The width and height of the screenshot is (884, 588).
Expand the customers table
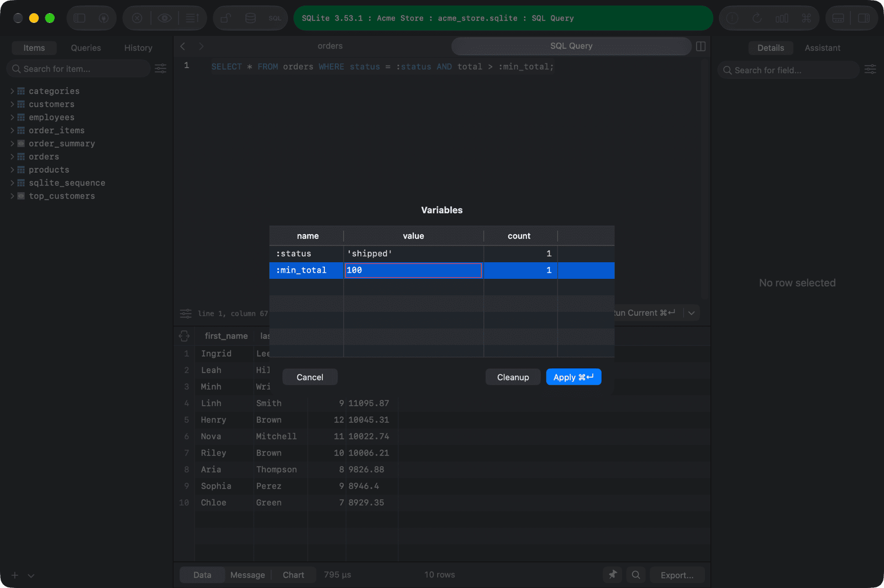pyautogui.click(x=12, y=104)
